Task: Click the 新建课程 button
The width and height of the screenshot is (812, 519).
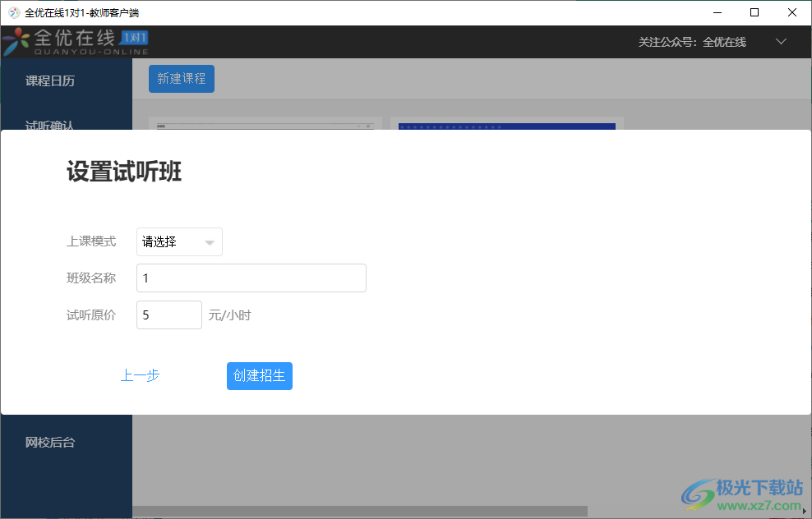Action: (181, 79)
